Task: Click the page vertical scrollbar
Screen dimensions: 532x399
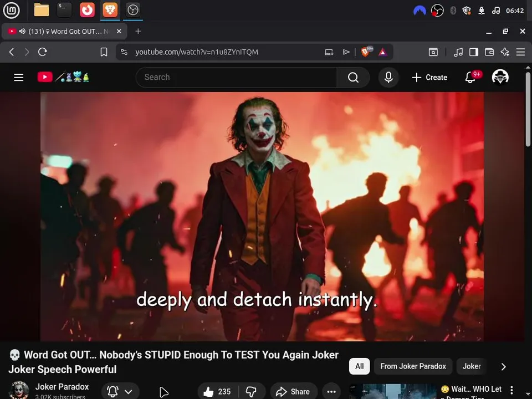Action: 528,109
